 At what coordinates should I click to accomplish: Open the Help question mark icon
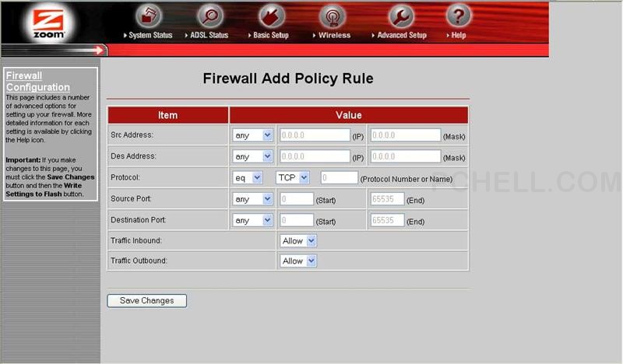458,16
